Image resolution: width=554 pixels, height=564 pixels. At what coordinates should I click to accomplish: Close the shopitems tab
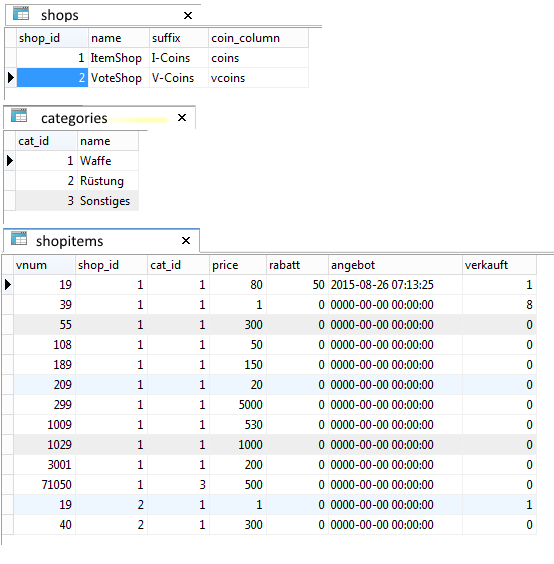click(x=186, y=240)
